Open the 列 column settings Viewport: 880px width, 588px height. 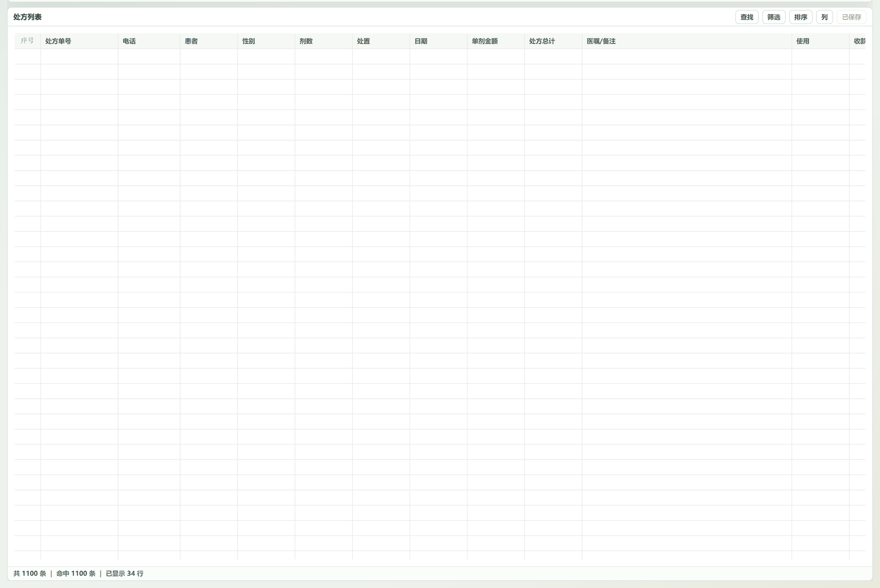point(824,17)
